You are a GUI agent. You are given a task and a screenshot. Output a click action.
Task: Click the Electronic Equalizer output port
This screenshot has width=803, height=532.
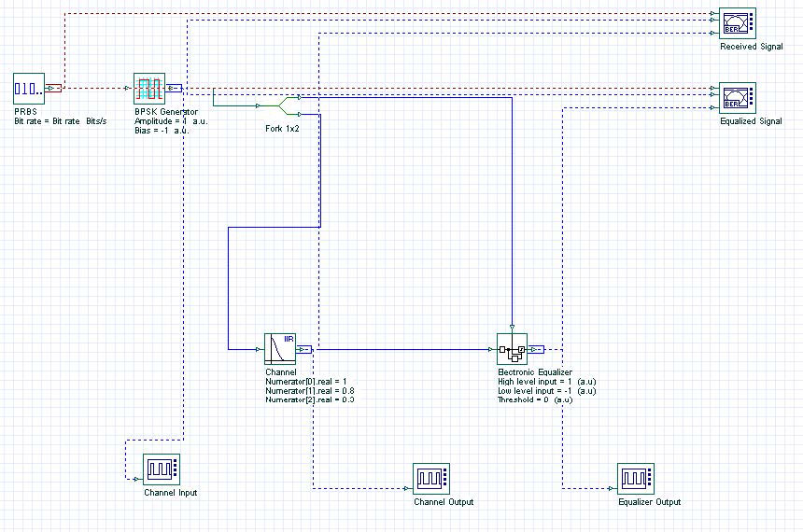click(536, 349)
